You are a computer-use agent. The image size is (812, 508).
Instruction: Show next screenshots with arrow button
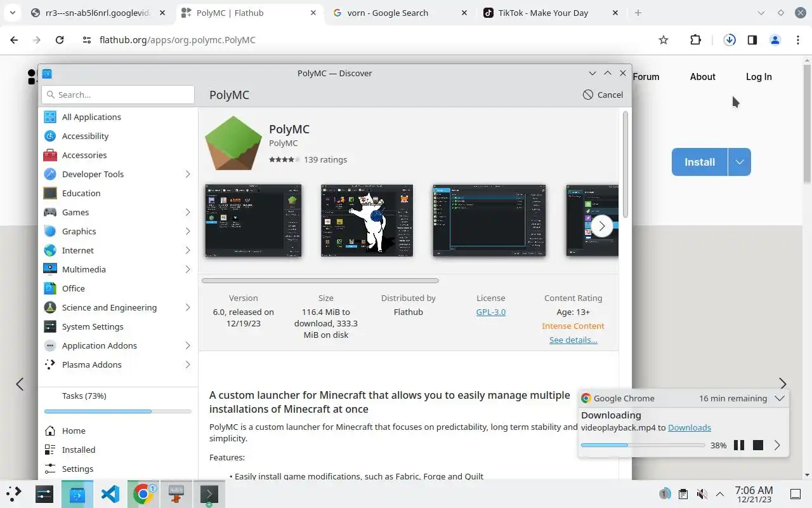click(x=601, y=226)
